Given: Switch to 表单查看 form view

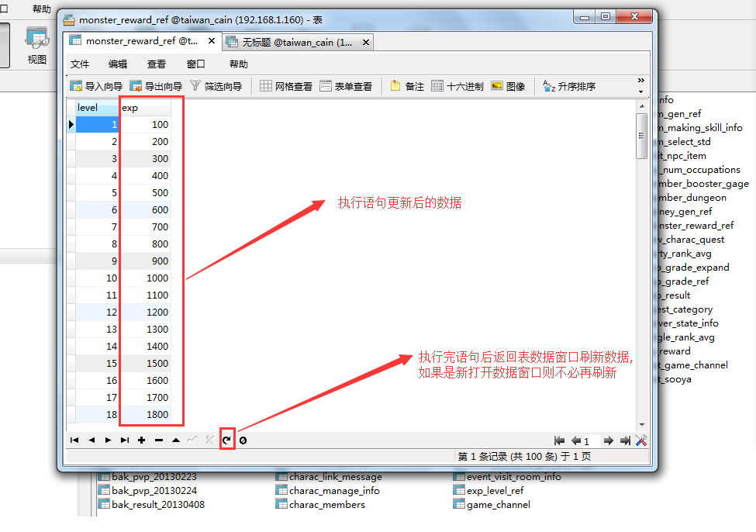Looking at the screenshot, I should [x=345, y=86].
